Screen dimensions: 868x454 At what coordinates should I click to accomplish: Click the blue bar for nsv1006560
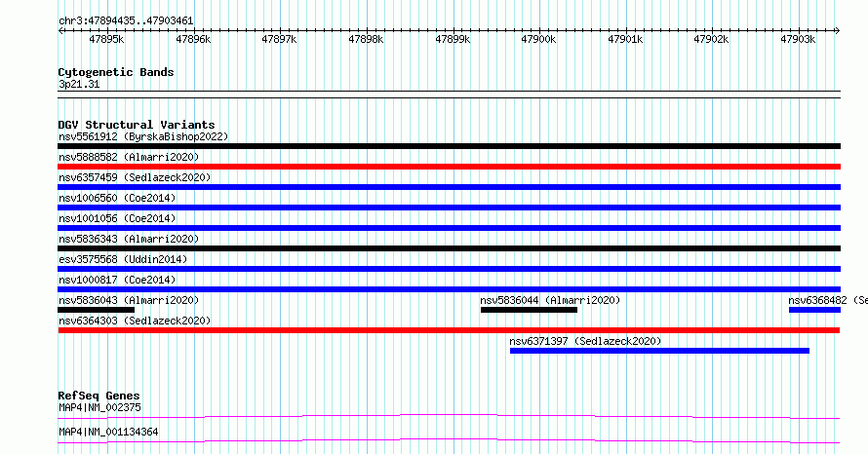click(x=449, y=208)
